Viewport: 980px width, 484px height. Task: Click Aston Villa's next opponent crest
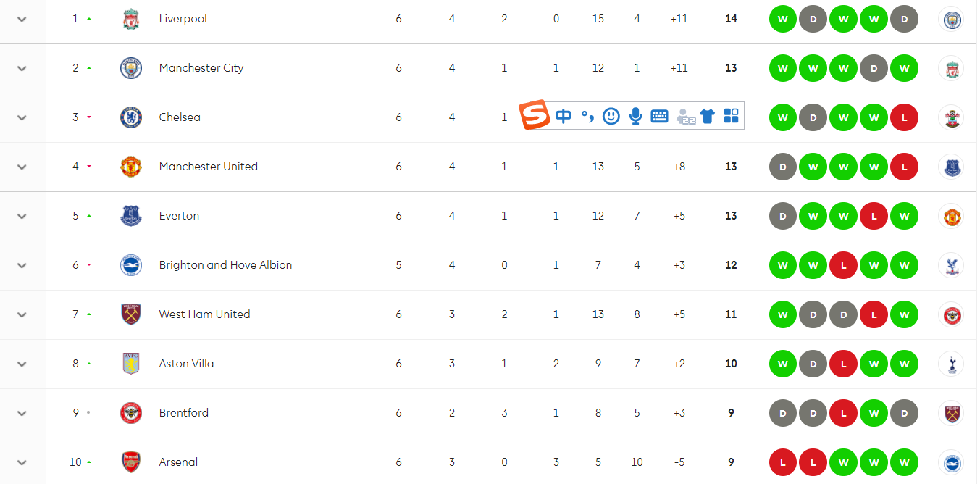[x=950, y=364]
